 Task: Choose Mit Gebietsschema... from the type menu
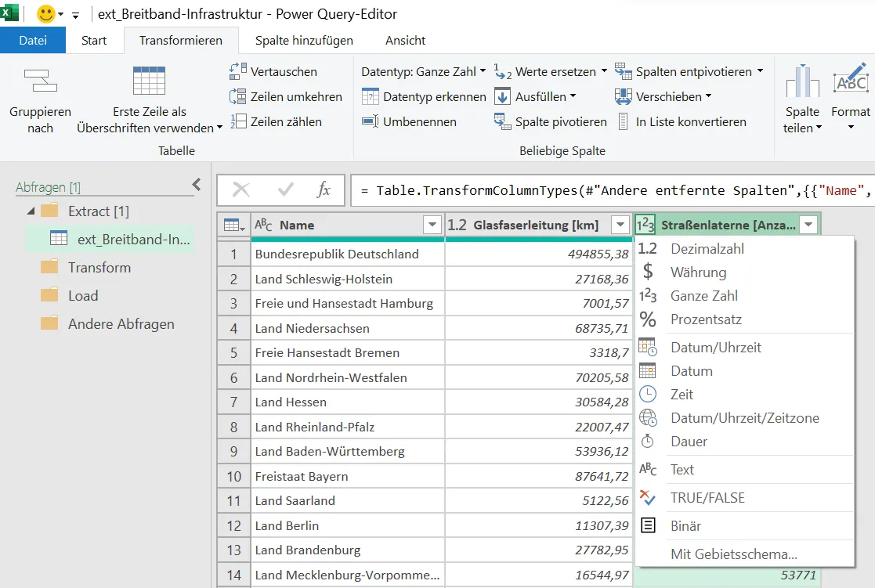coord(744,554)
